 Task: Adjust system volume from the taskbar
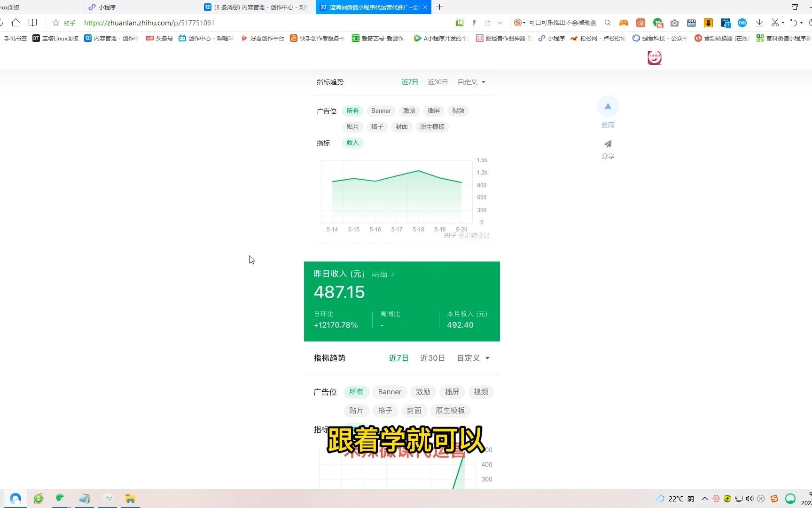[x=750, y=499]
